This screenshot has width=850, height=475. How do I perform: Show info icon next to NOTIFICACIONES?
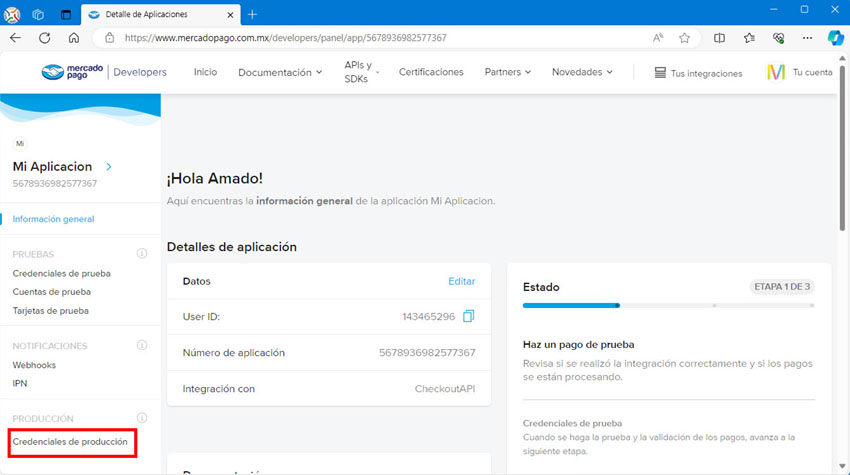tap(141, 345)
